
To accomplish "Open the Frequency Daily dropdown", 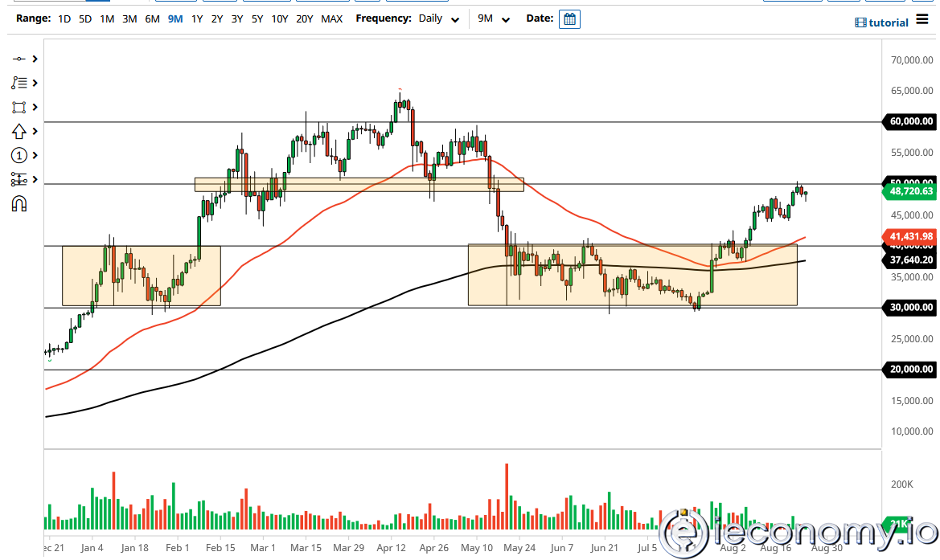I will (x=439, y=18).
